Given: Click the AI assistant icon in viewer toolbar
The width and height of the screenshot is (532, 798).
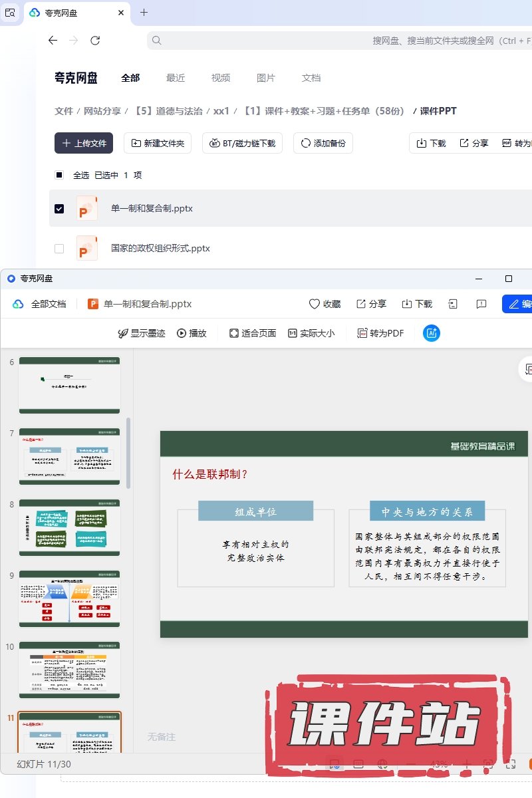Looking at the screenshot, I should point(432,333).
